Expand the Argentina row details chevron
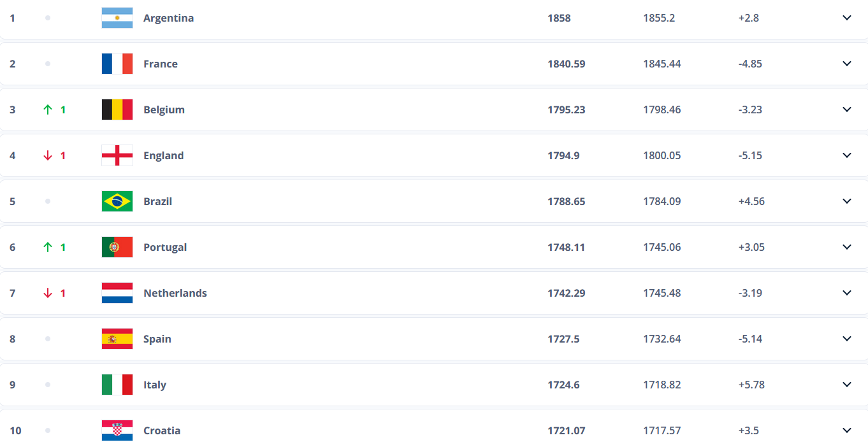This screenshot has height=447, width=868. pyautogui.click(x=847, y=18)
